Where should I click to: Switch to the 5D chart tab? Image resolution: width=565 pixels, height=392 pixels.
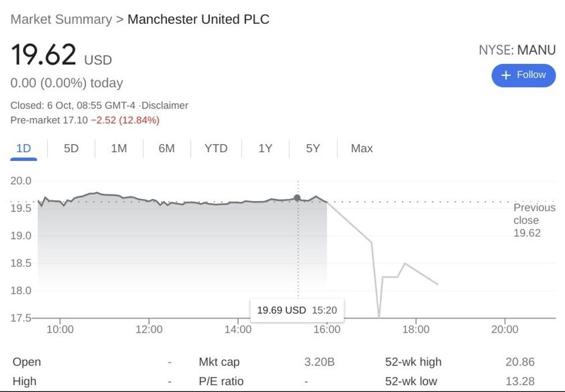click(71, 148)
